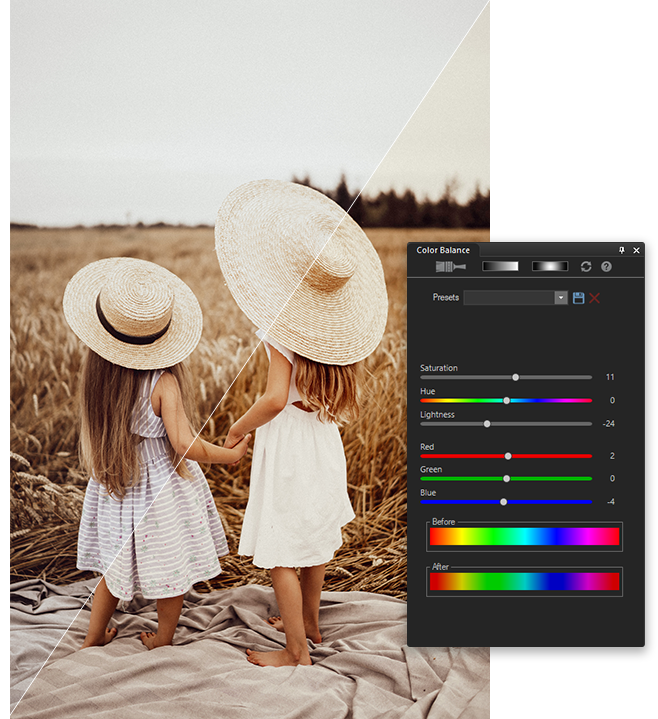The height and width of the screenshot is (719, 658).
Task: Click inside the Presets combo box field
Action: tap(509, 298)
